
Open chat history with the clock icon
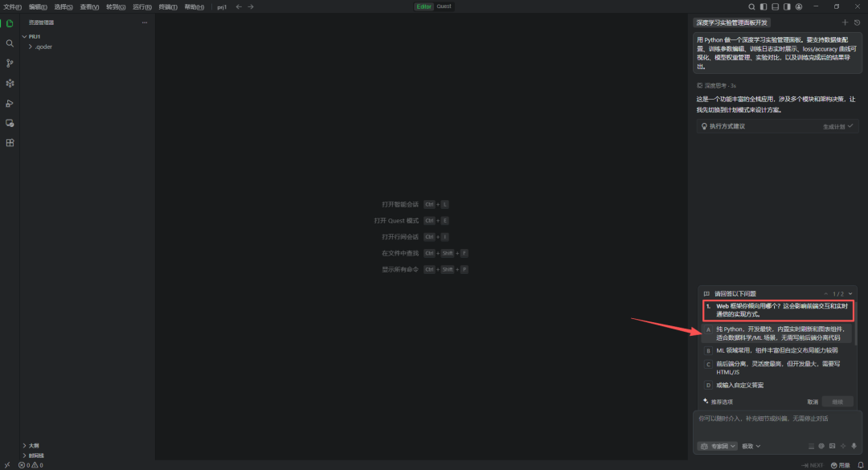(x=857, y=22)
